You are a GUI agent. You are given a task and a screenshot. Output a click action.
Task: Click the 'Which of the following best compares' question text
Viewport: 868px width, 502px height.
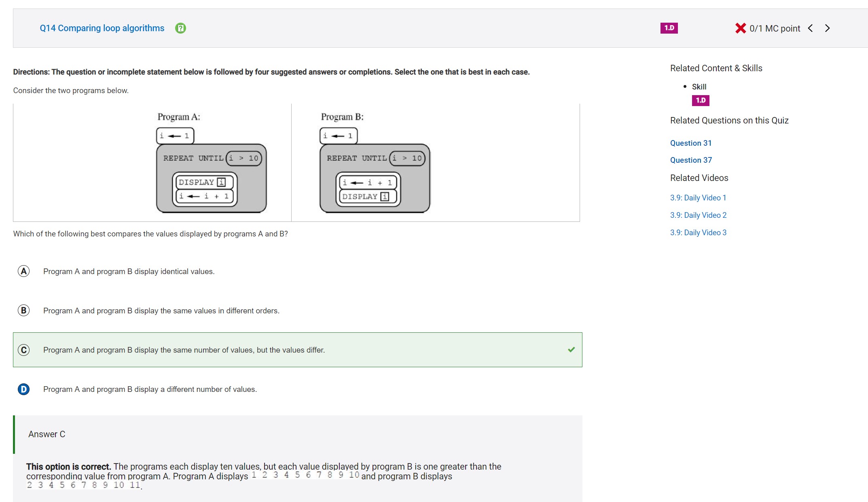(150, 234)
